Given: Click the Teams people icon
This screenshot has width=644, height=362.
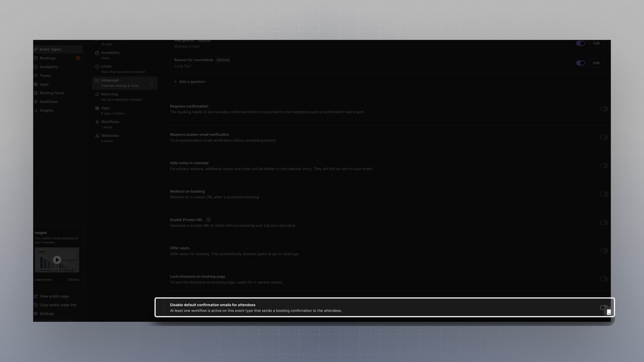Looking at the screenshot, I should pyautogui.click(x=36, y=76).
